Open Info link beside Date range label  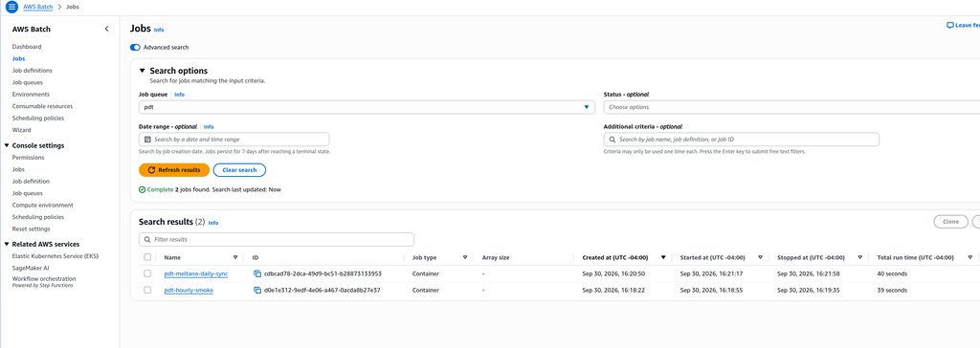[209, 127]
